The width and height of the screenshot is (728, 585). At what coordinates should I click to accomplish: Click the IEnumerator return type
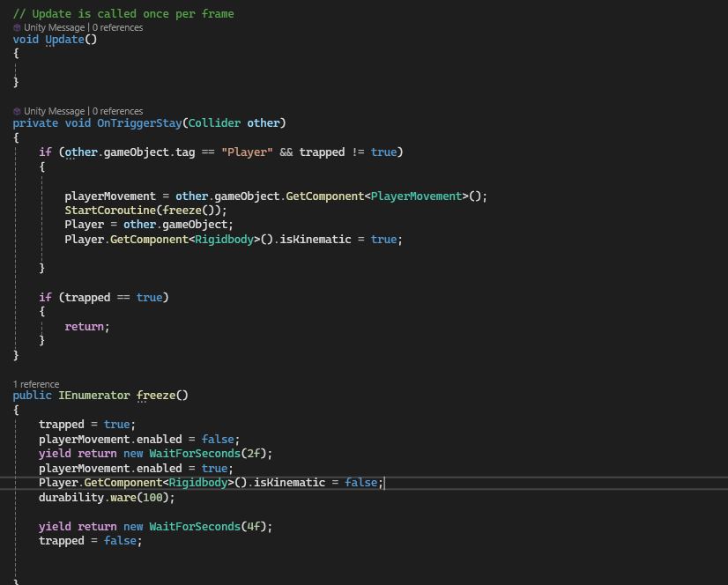[x=93, y=395]
